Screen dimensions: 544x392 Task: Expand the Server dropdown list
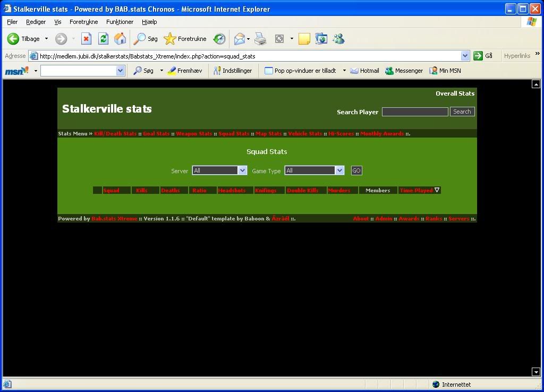click(x=242, y=171)
